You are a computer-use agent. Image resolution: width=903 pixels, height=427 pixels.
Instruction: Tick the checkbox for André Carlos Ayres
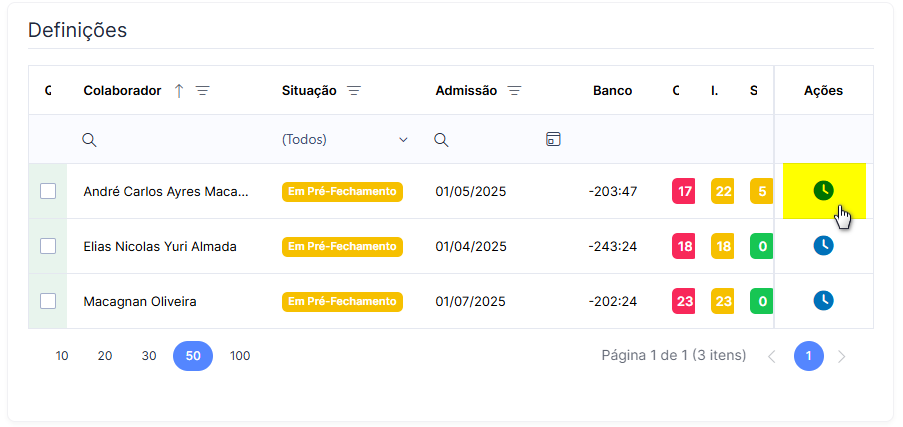click(48, 191)
